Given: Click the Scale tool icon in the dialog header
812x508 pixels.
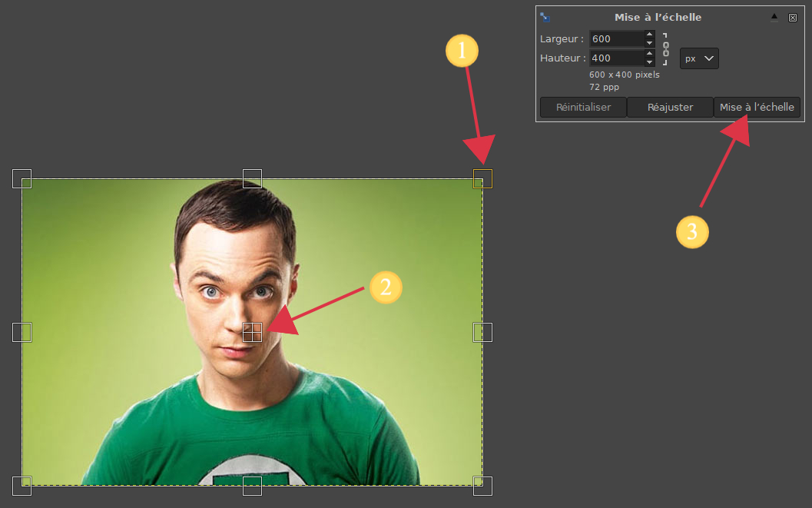Looking at the screenshot, I should (x=545, y=15).
